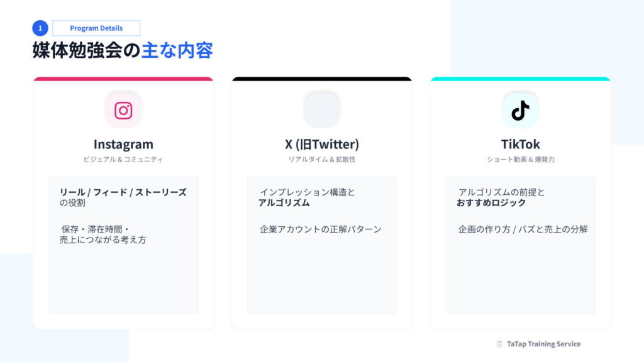Click the Instagram logo icon
The width and height of the screenshot is (644, 362).
(x=123, y=111)
